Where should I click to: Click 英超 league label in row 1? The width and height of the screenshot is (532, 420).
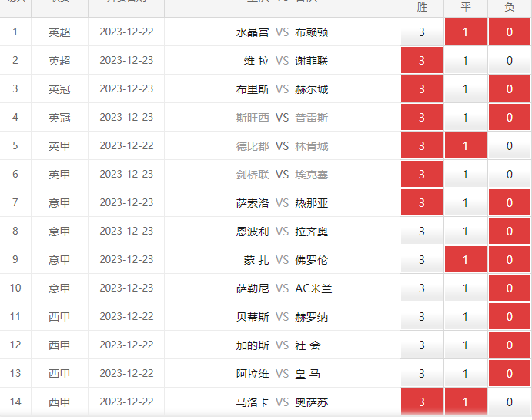(x=59, y=32)
